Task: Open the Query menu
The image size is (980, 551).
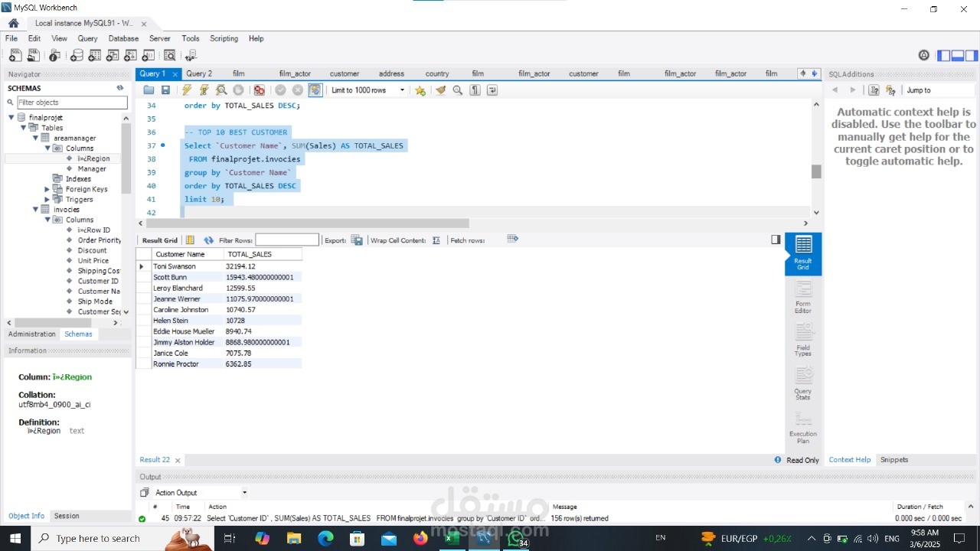Action: [87, 38]
